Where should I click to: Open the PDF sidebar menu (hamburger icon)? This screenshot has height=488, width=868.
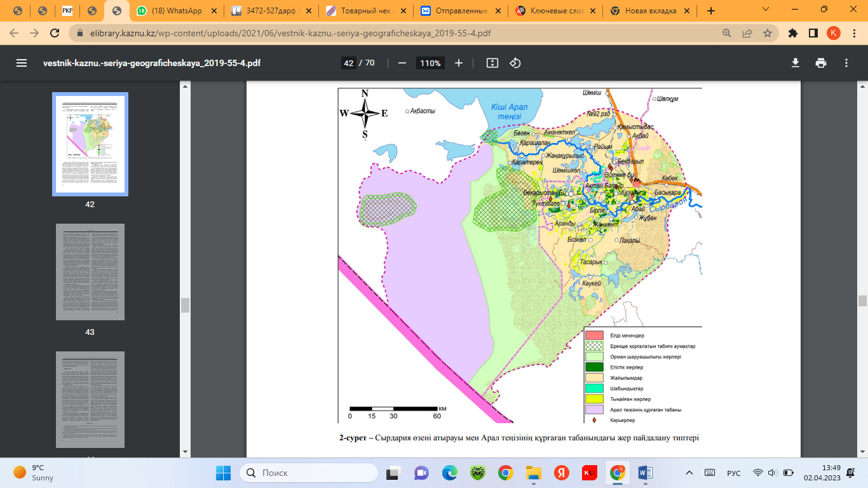[x=22, y=63]
